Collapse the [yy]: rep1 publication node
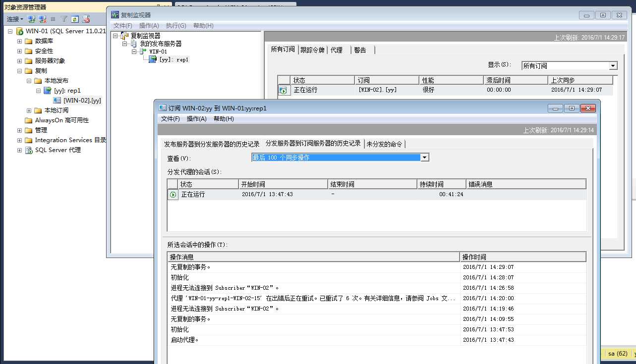Screen dimensions: 636x364 [x=38, y=91]
